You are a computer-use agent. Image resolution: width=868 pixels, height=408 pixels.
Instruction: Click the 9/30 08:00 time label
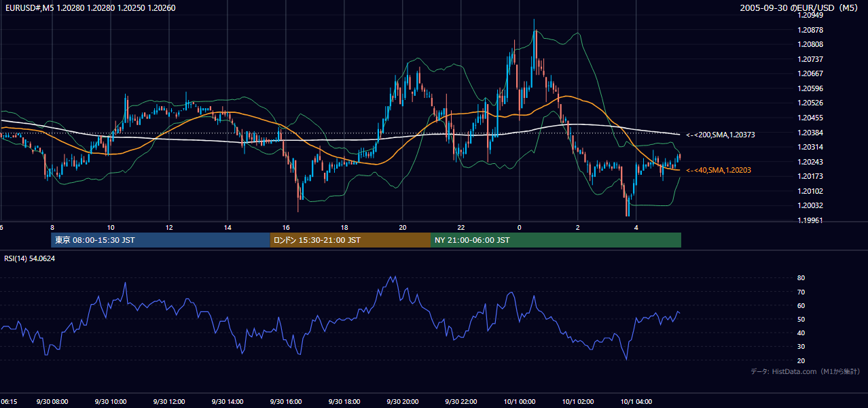pos(52,402)
